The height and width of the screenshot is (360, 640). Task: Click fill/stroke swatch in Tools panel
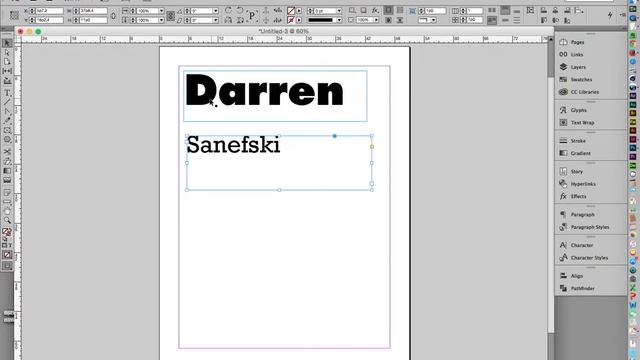7,232
